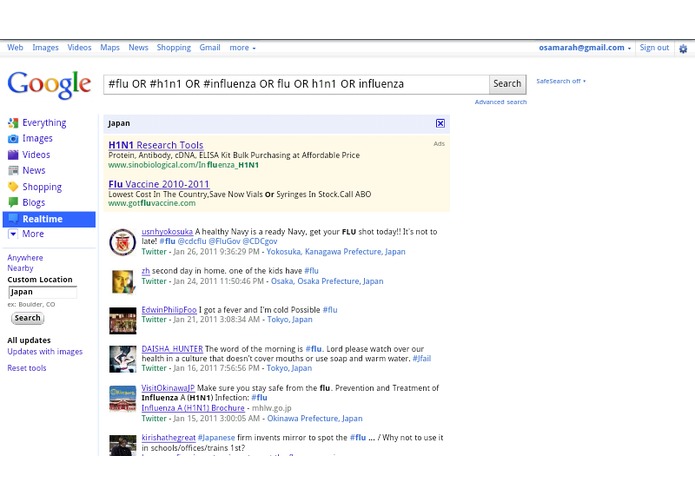Open Images in the top navigation bar
Image resolution: width=695 pixels, height=494 pixels.
45,47
